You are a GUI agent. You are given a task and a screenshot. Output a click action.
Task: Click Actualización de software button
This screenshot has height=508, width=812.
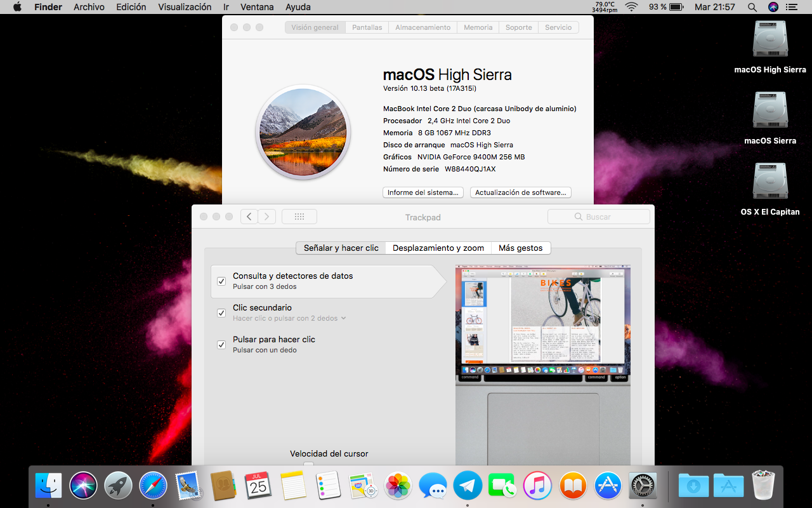tap(521, 192)
